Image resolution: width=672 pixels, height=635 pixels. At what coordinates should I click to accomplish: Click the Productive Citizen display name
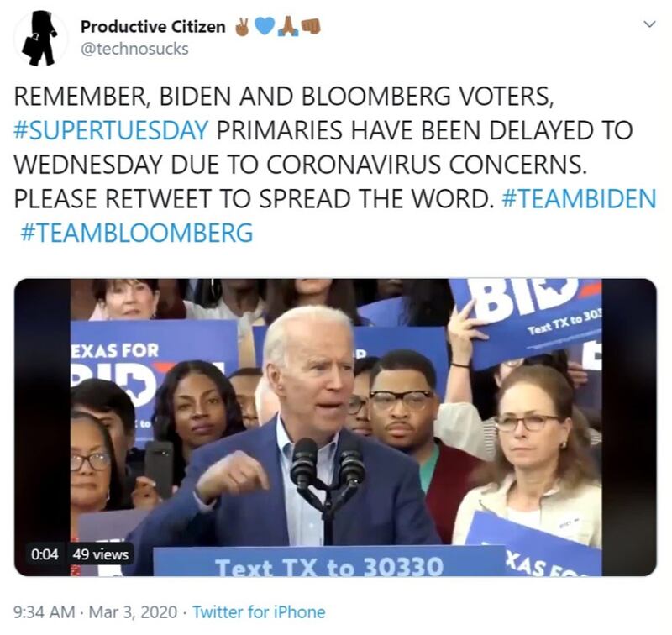[153, 27]
